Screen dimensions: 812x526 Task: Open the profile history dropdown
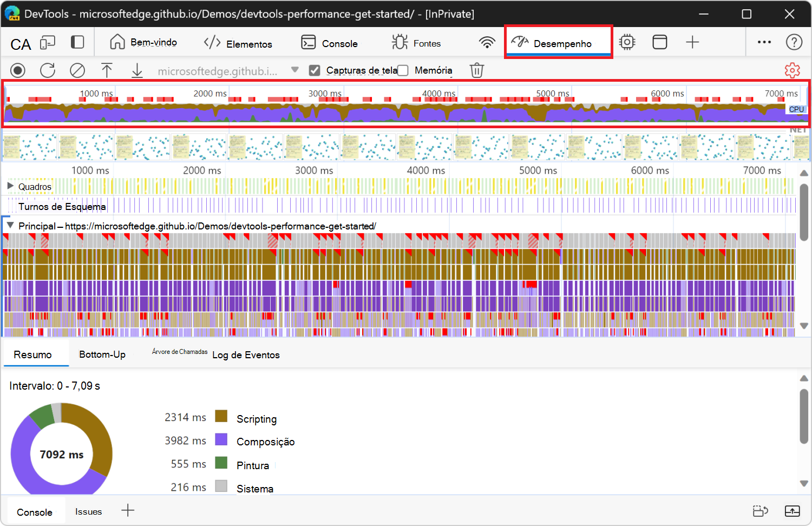tap(294, 70)
